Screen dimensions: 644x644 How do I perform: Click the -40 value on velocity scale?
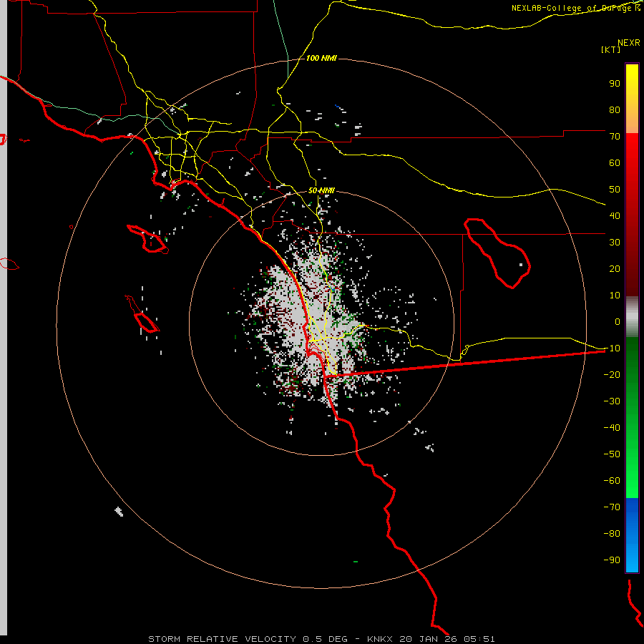(x=612, y=428)
